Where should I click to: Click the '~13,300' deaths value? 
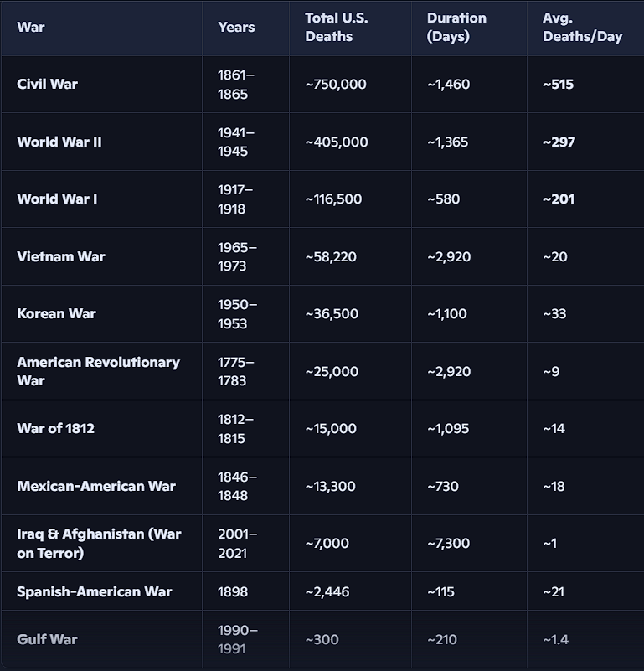click(330, 486)
